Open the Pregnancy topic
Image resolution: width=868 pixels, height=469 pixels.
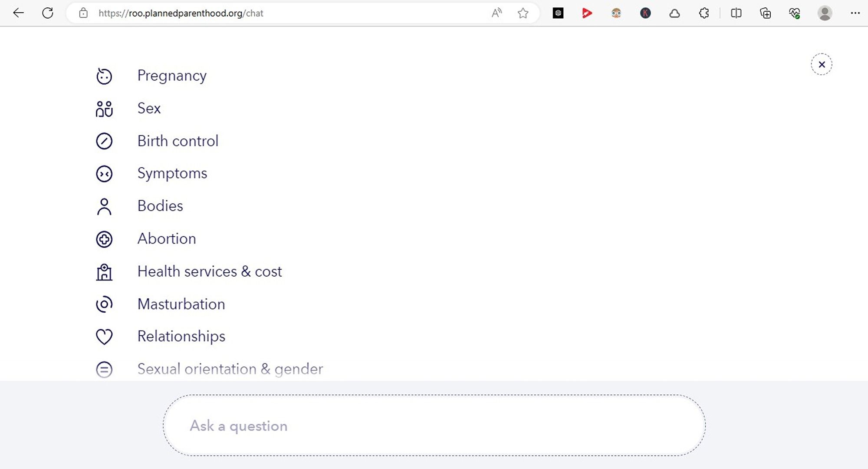(x=172, y=76)
